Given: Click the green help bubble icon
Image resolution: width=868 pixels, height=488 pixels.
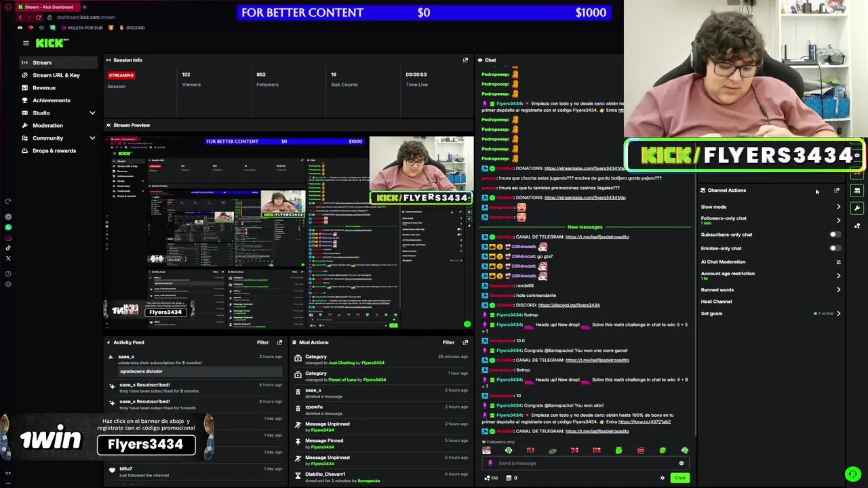Looking at the screenshot, I should [x=852, y=474].
